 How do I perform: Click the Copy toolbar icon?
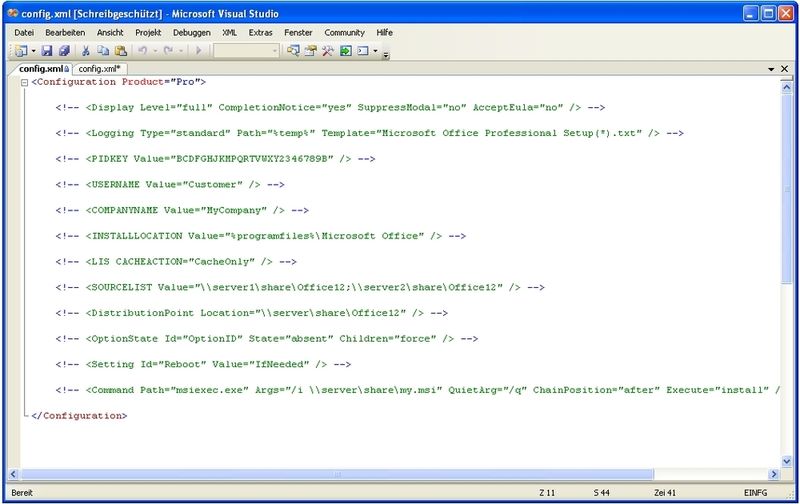coord(103,51)
